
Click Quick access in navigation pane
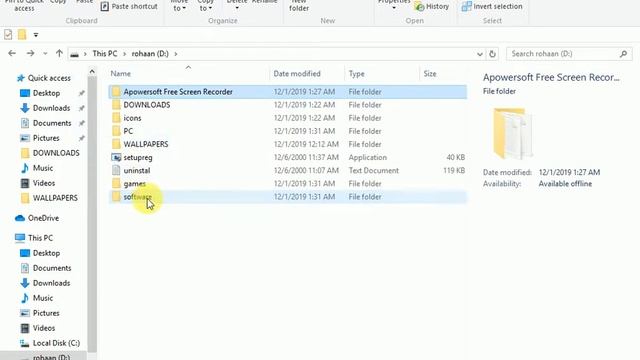coord(49,78)
